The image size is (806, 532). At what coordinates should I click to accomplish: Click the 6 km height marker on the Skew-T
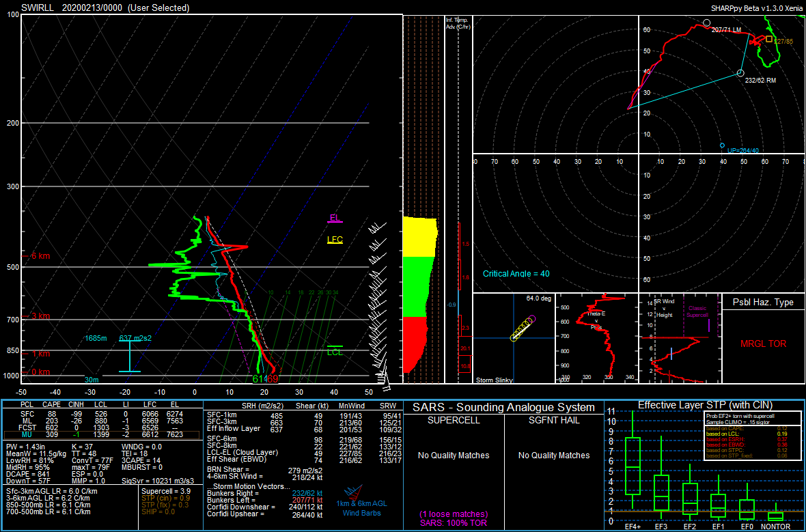(x=36, y=256)
